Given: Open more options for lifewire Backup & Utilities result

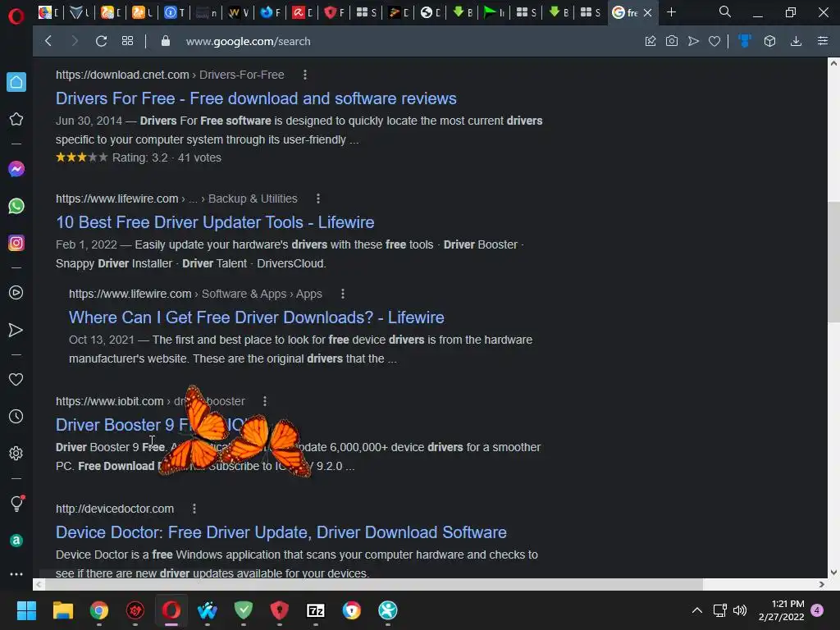Looking at the screenshot, I should [318, 199].
